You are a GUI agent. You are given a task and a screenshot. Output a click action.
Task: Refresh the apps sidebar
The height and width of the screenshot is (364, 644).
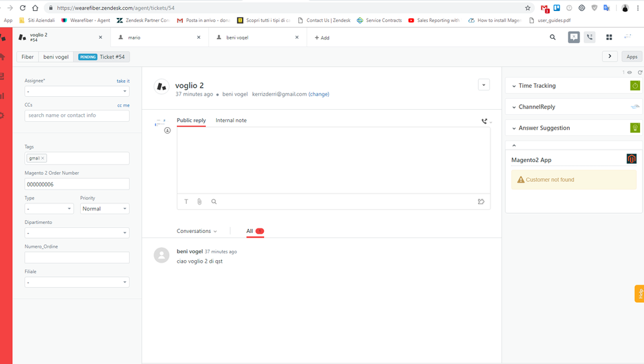click(639, 72)
